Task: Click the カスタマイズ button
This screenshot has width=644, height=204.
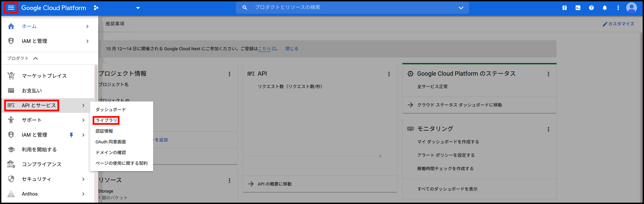Action: [618, 24]
